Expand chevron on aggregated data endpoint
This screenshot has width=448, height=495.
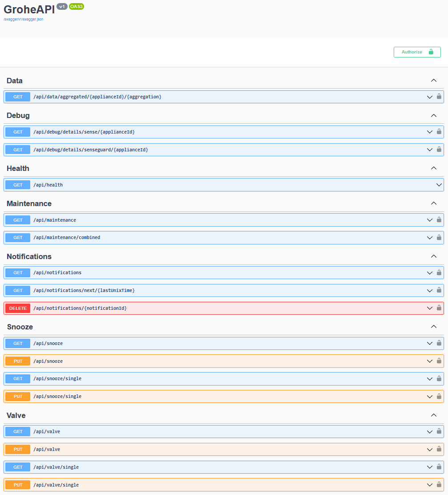click(x=430, y=97)
